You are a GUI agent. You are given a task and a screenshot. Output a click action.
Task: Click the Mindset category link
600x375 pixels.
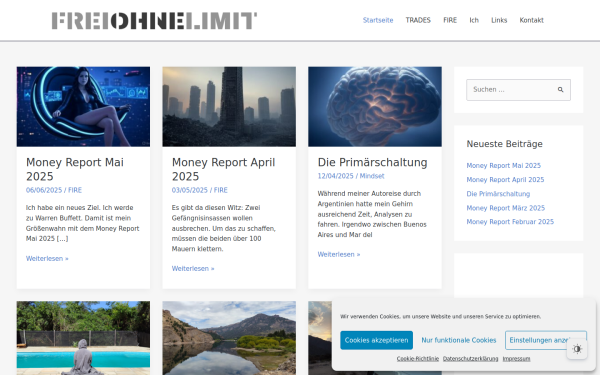372,176
